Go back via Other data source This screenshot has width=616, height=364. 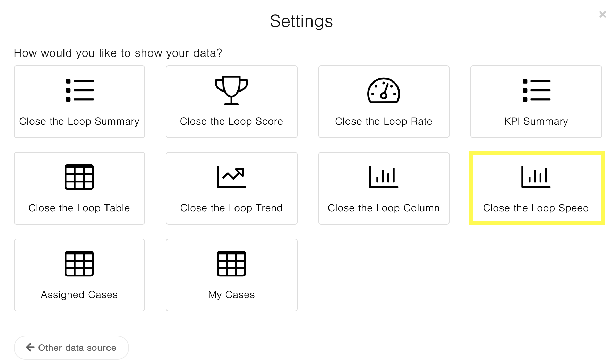tap(71, 347)
